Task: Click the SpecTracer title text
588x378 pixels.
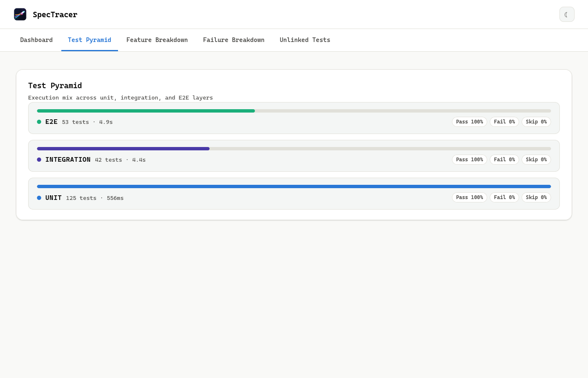Action: [55, 15]
